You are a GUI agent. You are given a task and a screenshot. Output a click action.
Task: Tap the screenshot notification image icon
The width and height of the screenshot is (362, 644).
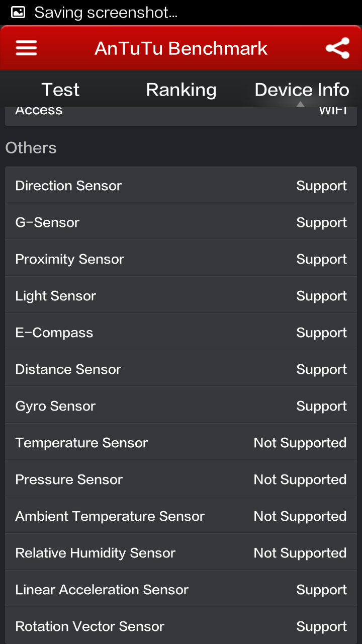[18, 12]
